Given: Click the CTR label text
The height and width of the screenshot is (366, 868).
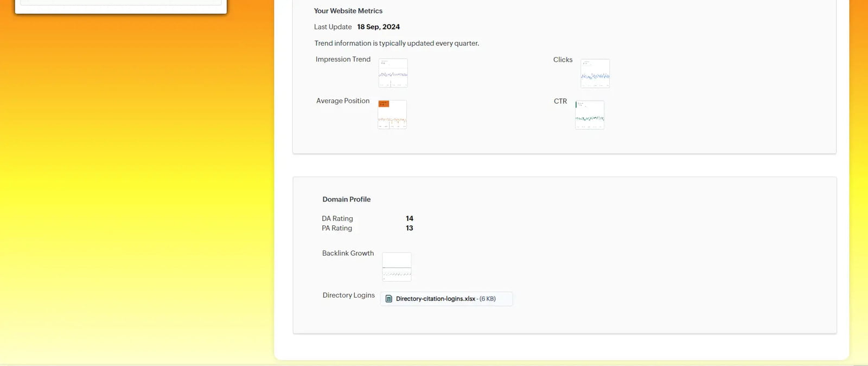Looking at the screenshot, I should tap(560, 101).
